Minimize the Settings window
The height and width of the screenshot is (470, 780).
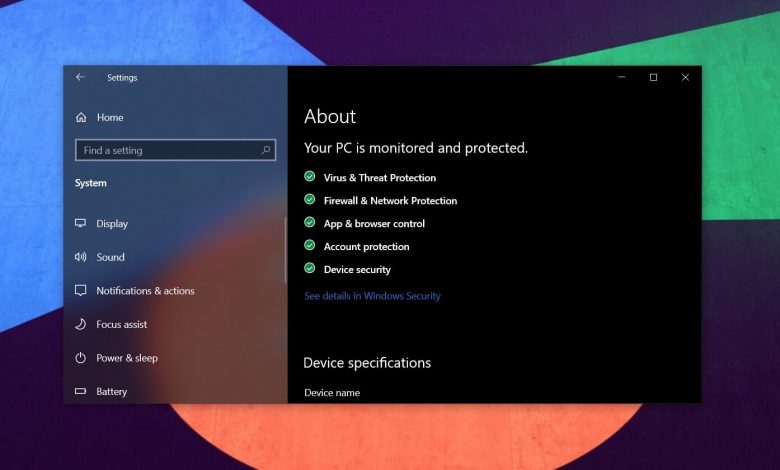click(621, 77)
